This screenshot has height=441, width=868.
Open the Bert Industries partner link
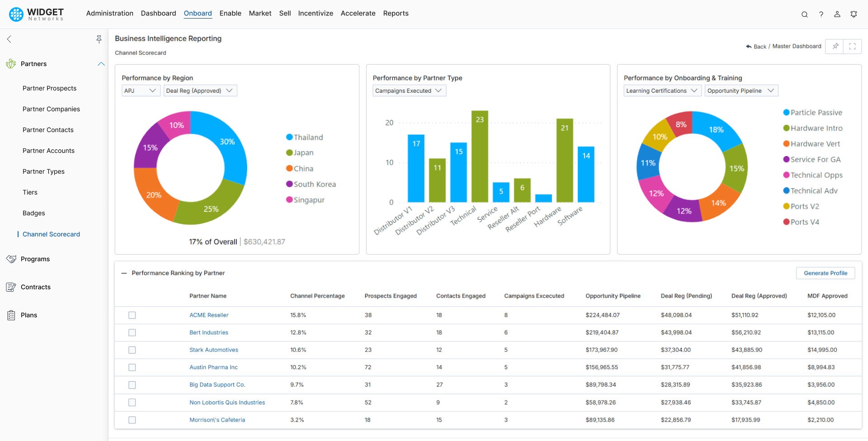209,332
